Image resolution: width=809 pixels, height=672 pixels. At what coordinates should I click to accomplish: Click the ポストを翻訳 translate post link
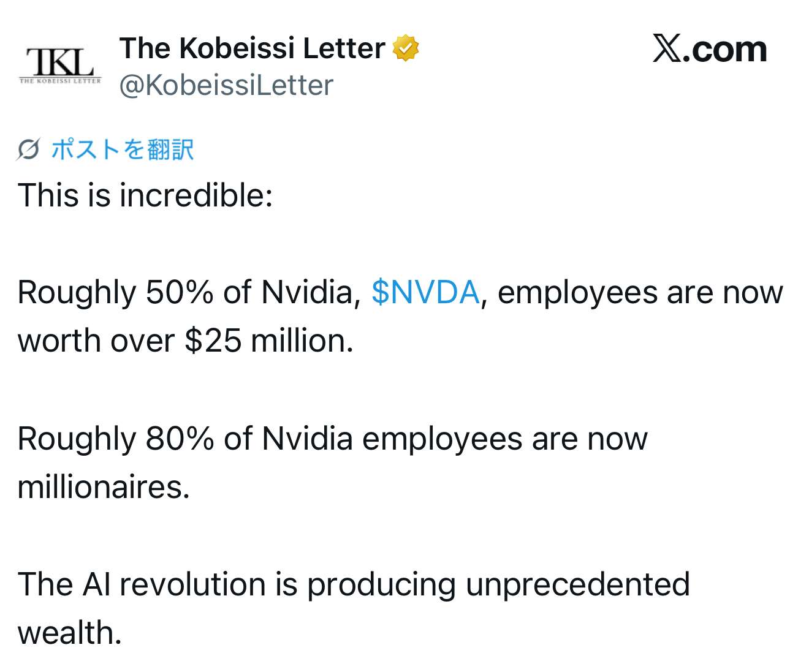(122, 149)
